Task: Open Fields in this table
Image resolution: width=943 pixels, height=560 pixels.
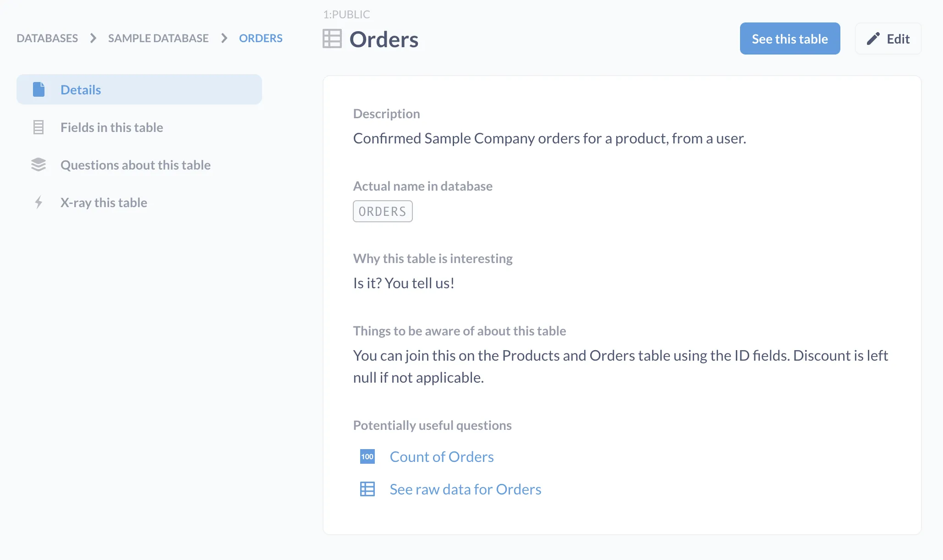Action: [x=111, y=126]
